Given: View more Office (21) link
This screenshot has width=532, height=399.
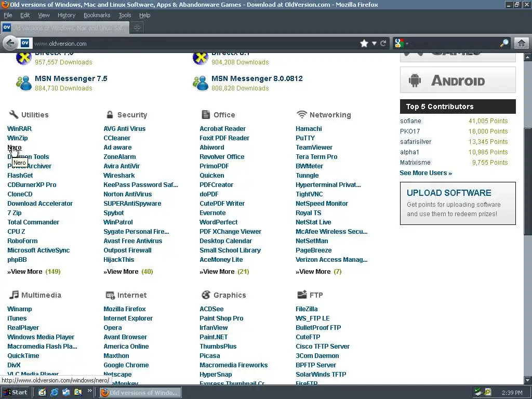Looking at the screenshot, I should point(224,271).
